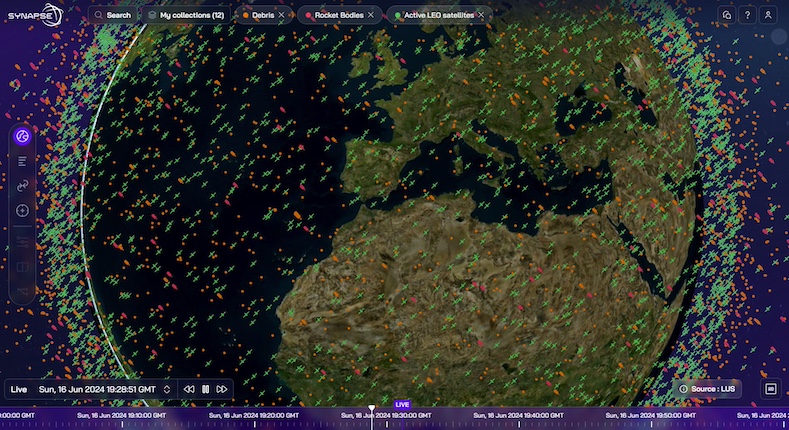This screenshot has height=430, width=789.
Task: Jump to 19:10:00 GMT on timeline
Action: click(x=121, y=416)
